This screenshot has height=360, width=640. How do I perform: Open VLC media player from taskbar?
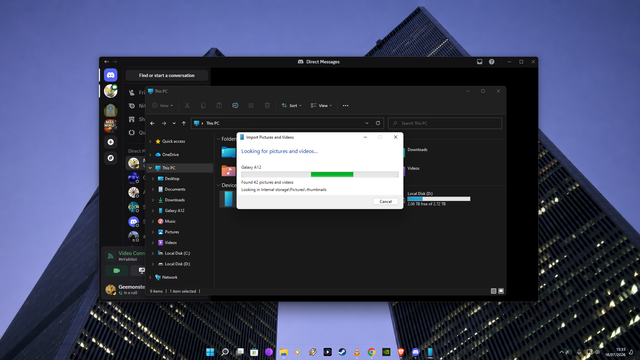(x=357, y=352)
